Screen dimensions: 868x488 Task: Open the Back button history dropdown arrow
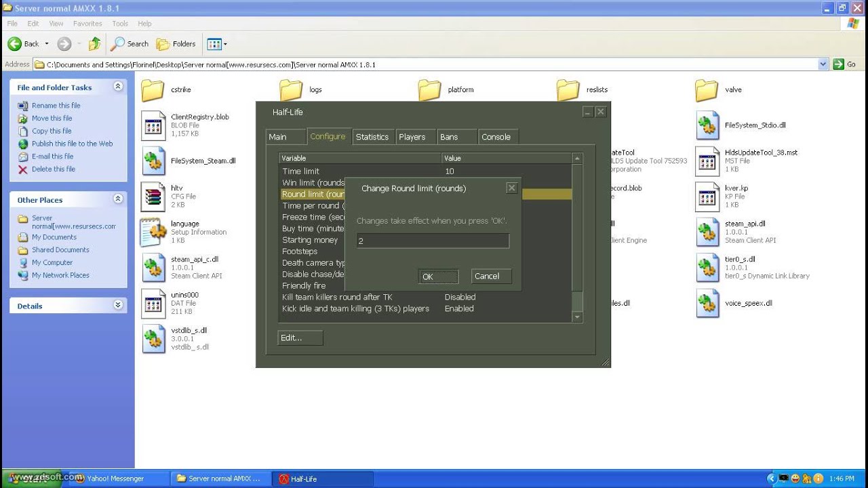[x=47, y=44]
